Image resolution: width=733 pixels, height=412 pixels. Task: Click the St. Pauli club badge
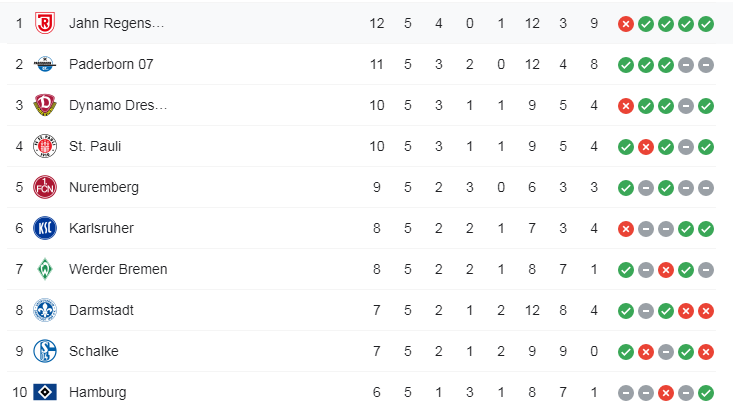tap(45, 146)
